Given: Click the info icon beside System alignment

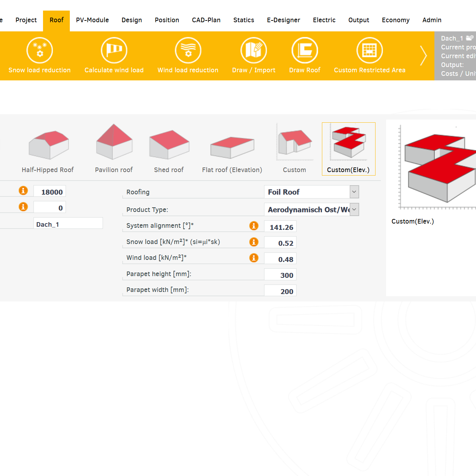Looking at the screenshot, I should tap(254, 226).
